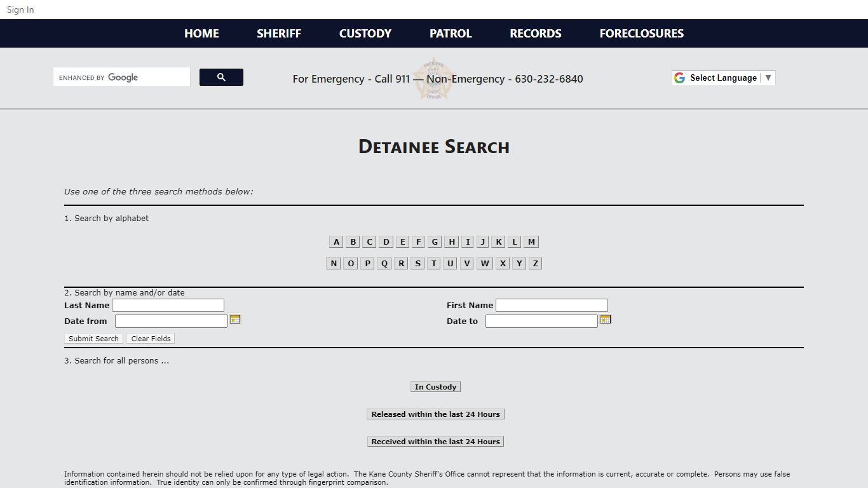Open the HOME menu
868x488 pixels.
pyautogui.click(x=201, y=34)
